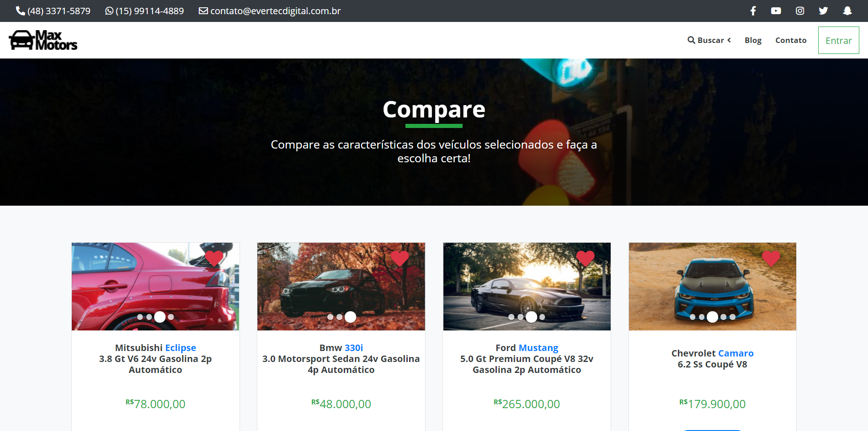Screen dimensions: 868x431
Task: Toggle heart favorite on Bmw 330i card
Action: pos(399,258)
